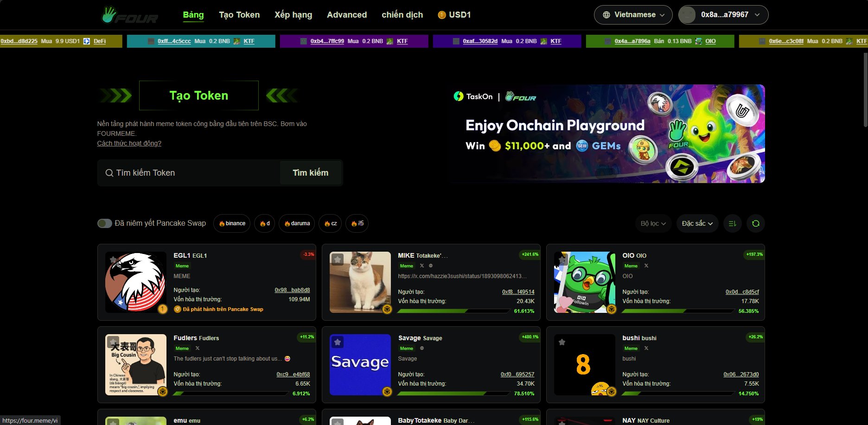Open the X link on OIO card

(x=646, y=266)
